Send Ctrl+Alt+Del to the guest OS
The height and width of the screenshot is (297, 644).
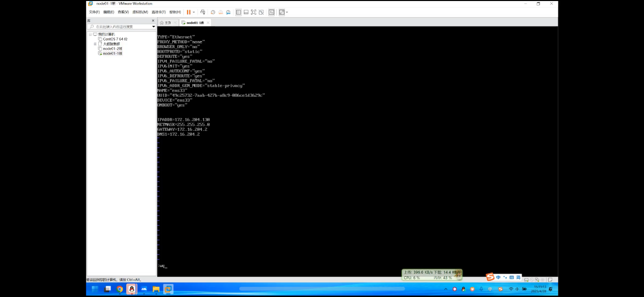(x=203, y=12)
